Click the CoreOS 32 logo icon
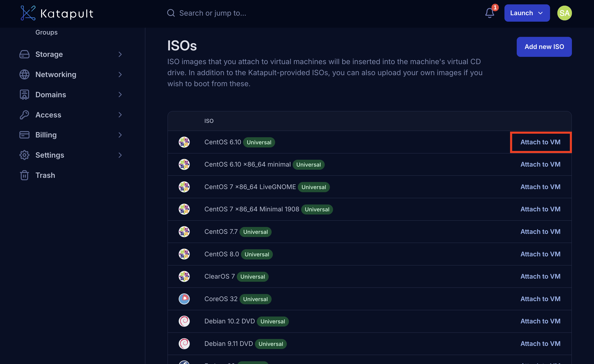This screenshot has height=364, width=594. (x=184, y=299)
